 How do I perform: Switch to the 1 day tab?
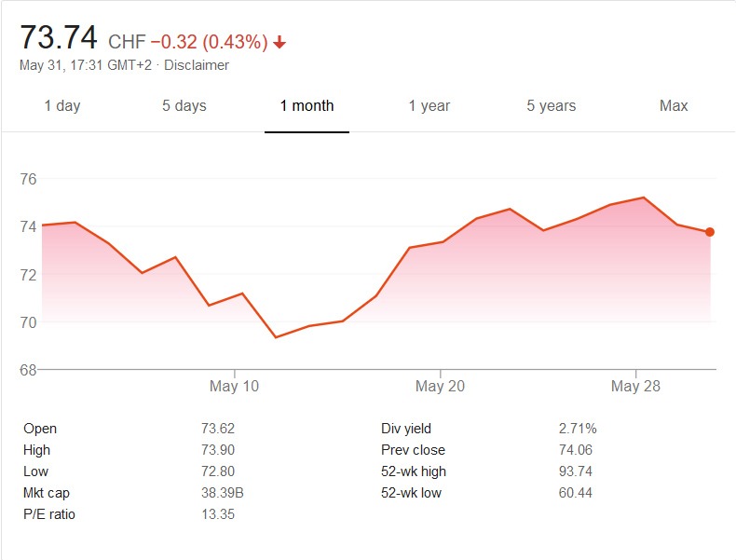click(62, 105)
